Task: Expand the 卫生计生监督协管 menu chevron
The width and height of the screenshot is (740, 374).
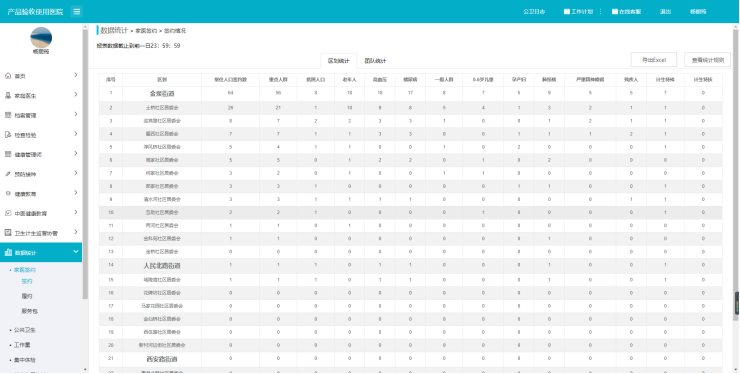Action: point(76,232)
